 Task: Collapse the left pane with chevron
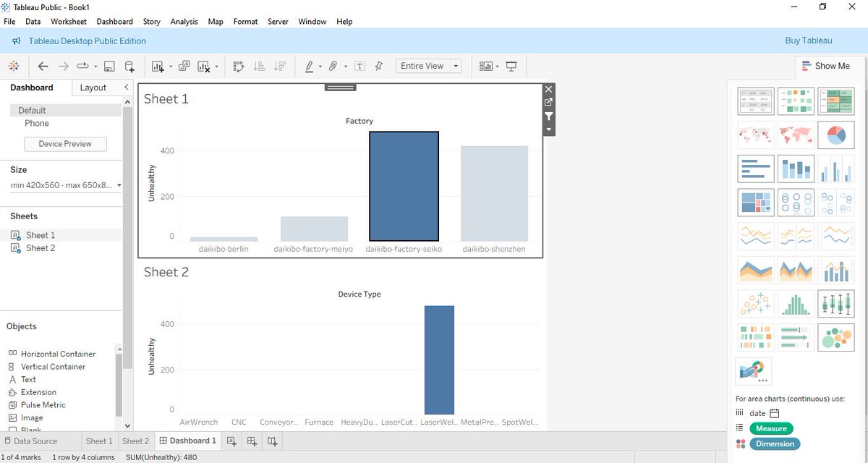pyautogui.click(x=127, y=87)
